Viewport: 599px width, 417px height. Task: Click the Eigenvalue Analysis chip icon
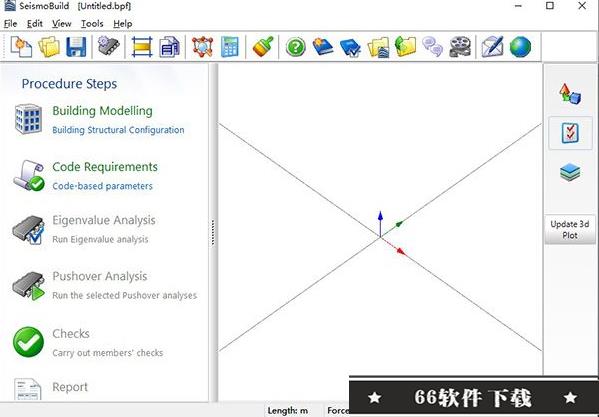tap(28, 230)
